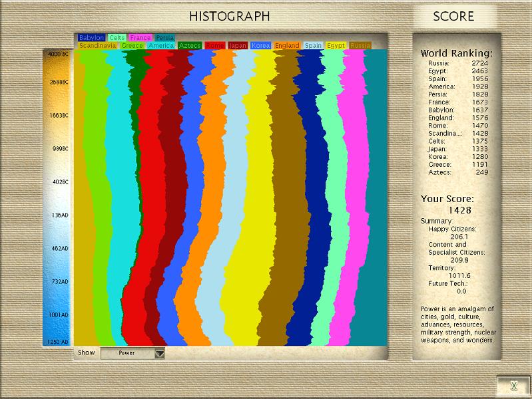Image resolution: width=532 pixels, height=399 pixels.
Task: Close the screen with X button
Action: point(513,386)
